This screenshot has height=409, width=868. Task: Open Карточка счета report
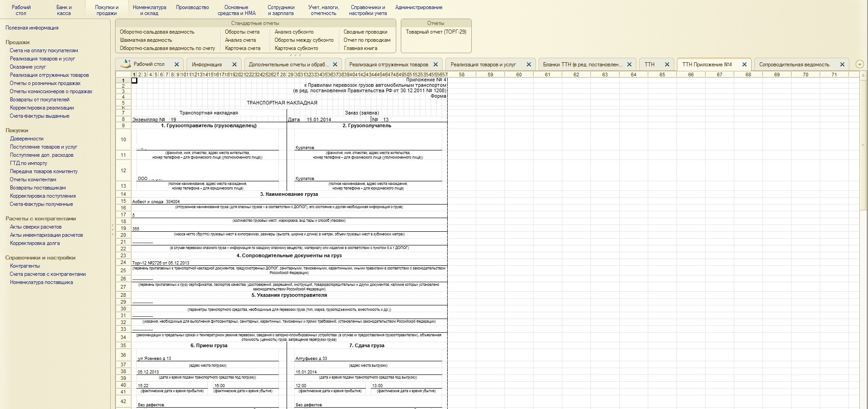(x=242, y=48)
